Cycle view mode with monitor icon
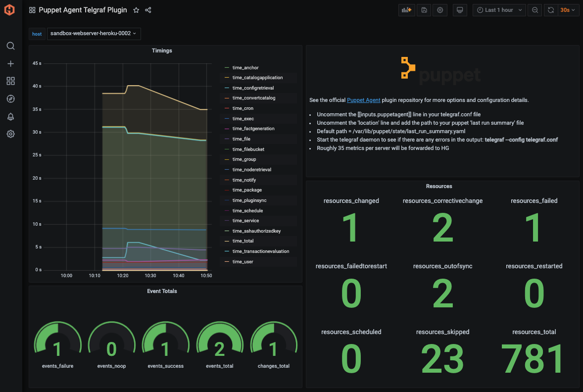The height and width of the screenshot is (392, 583). [x=460, y=10]
